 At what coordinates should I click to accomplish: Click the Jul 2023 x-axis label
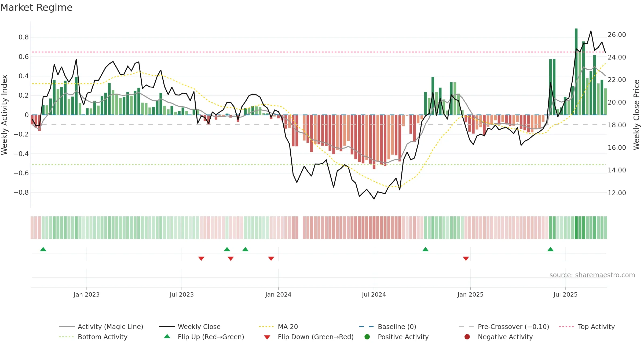coord(182,294)
